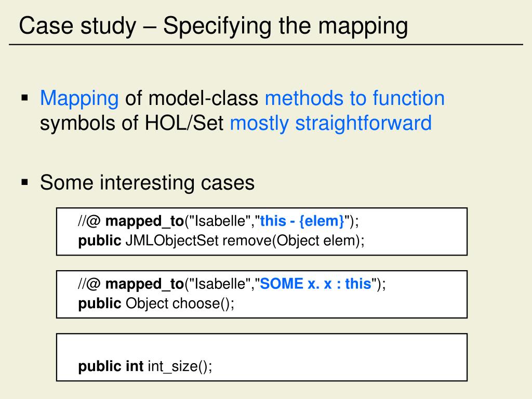Click the blue code 'SOME x. x : this'

[315, 284]
